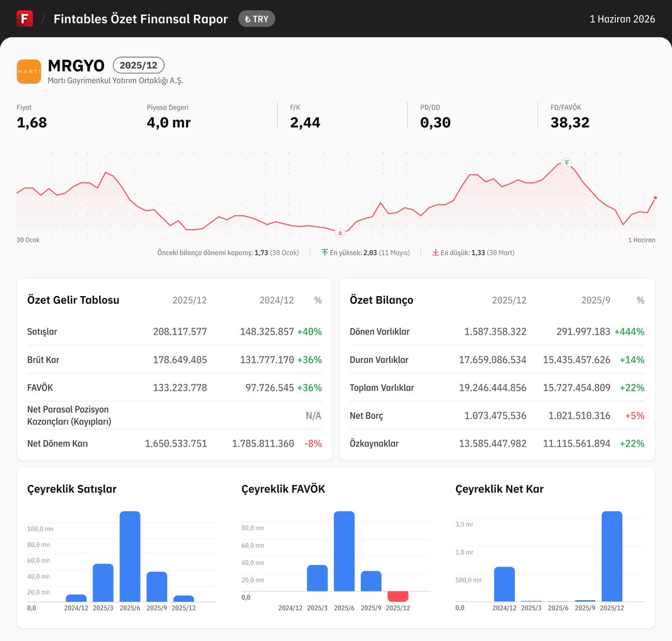Click the 2024/12 bar in Çeyreklik Net Kar
The height and width of the screenshot is (641, 672).
click(x=505, y=584)
